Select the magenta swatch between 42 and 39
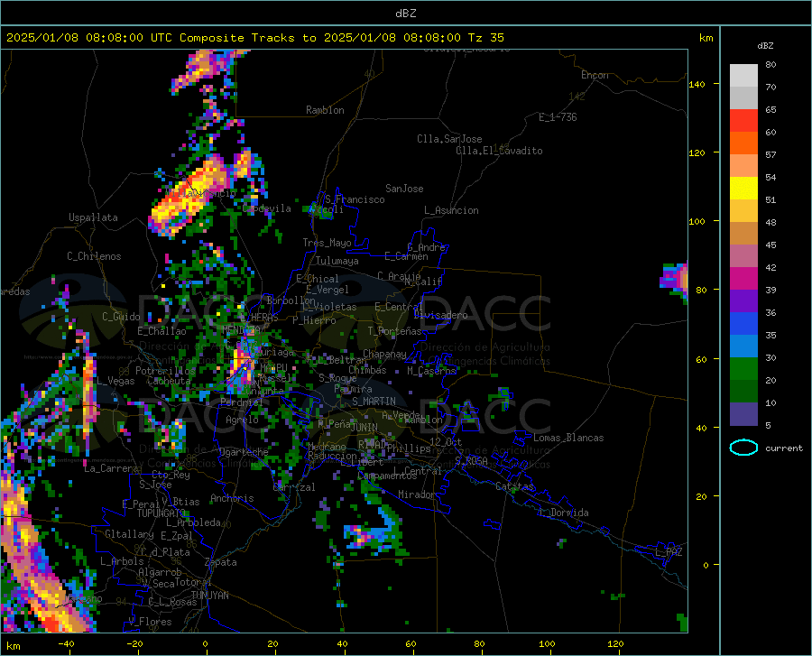The image size is (812, 656). coord(743,279)
